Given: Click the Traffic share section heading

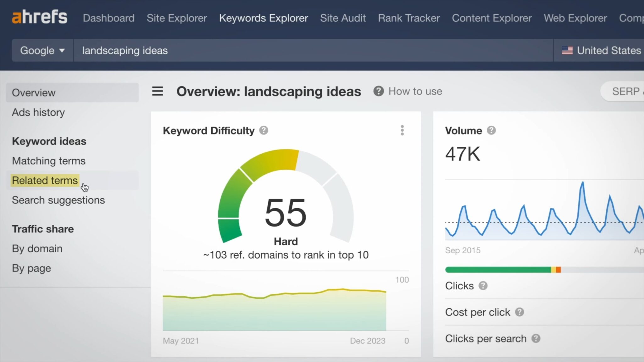Looking at the screenshot, I should 43,229.
